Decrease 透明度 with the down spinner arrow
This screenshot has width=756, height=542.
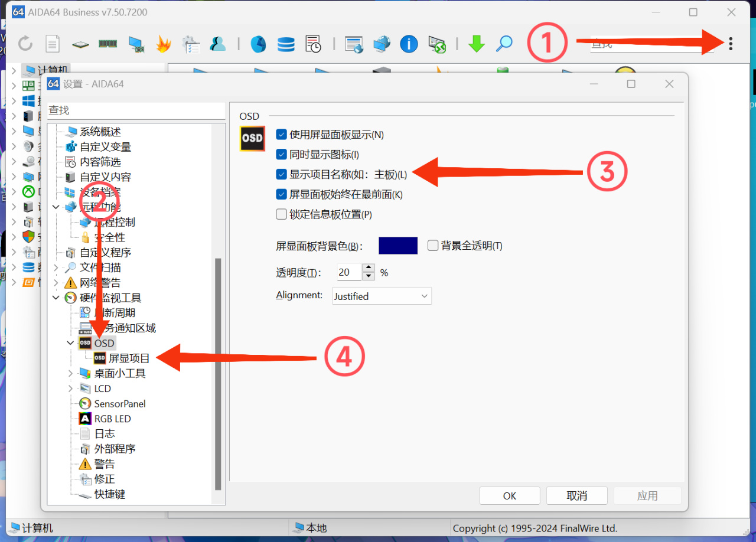[x=369, y=276]
